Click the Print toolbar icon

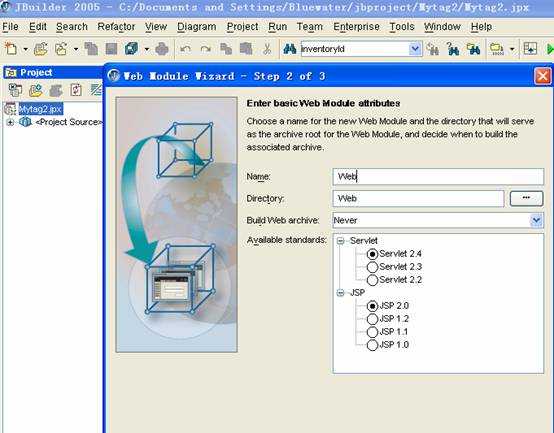[x=162, y=49]
